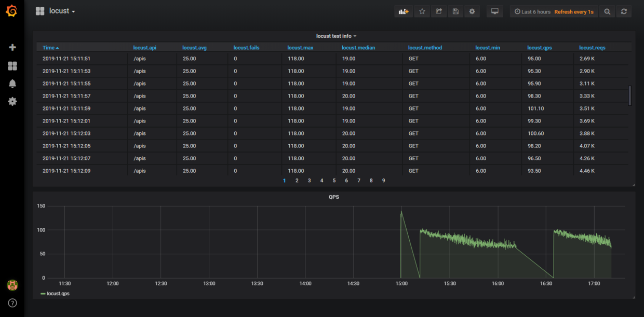The image size is (644, 317).
Task: Open the Configuration gear in sidebar
Action: click(x=12, y=101)
